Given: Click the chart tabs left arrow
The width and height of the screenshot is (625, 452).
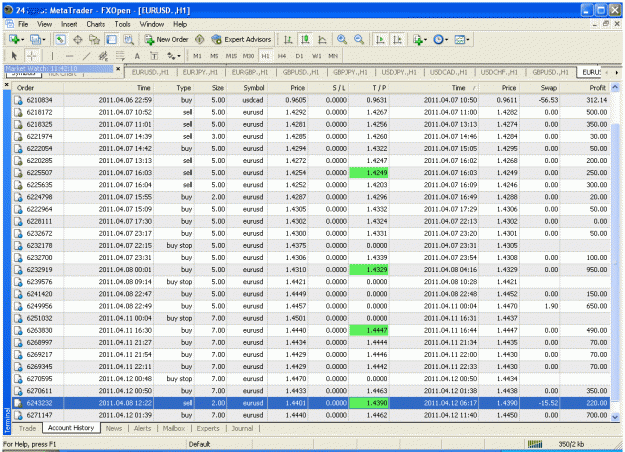Looking at the screenshot, I should tap(607, 73).
